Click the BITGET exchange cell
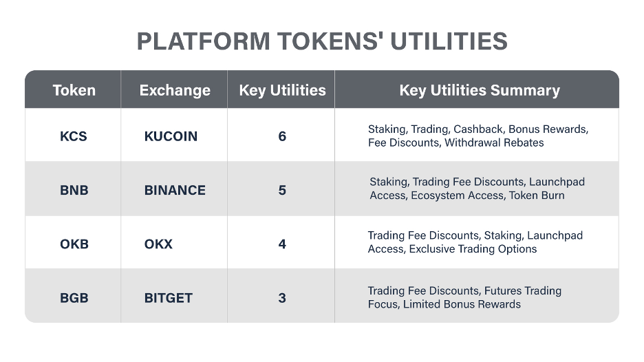Image resolution: width=644 pixels, height=362 pixels. pyautogui.click(x=169, y=297)
